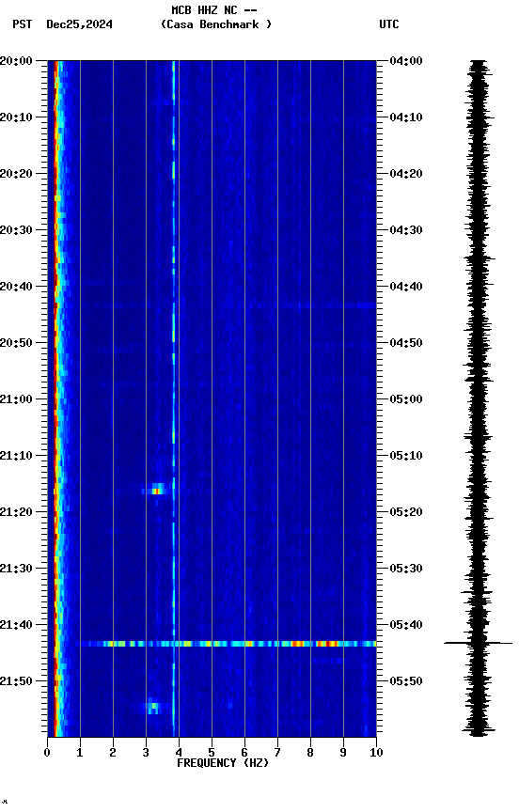The image size is (519, 812).
Task: Click the UTC time label '04:20'
Action: tap(406, 174)
